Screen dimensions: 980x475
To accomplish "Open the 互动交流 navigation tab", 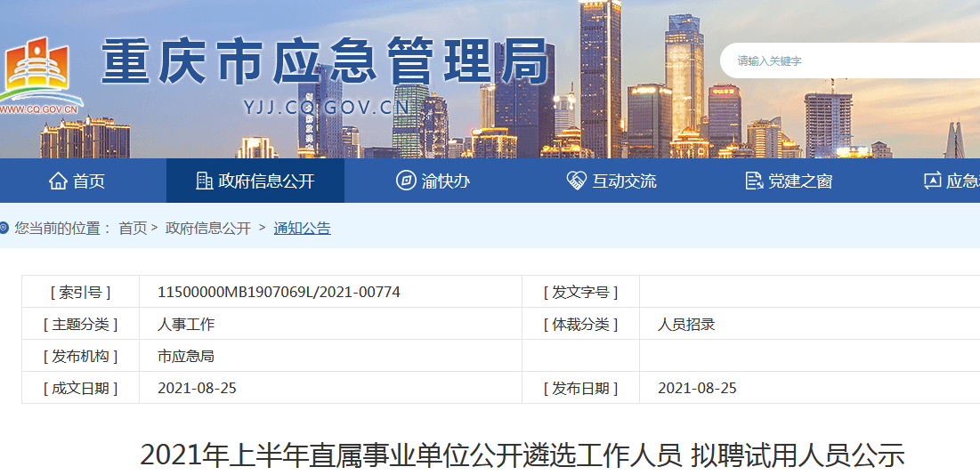I will [611, 181].
